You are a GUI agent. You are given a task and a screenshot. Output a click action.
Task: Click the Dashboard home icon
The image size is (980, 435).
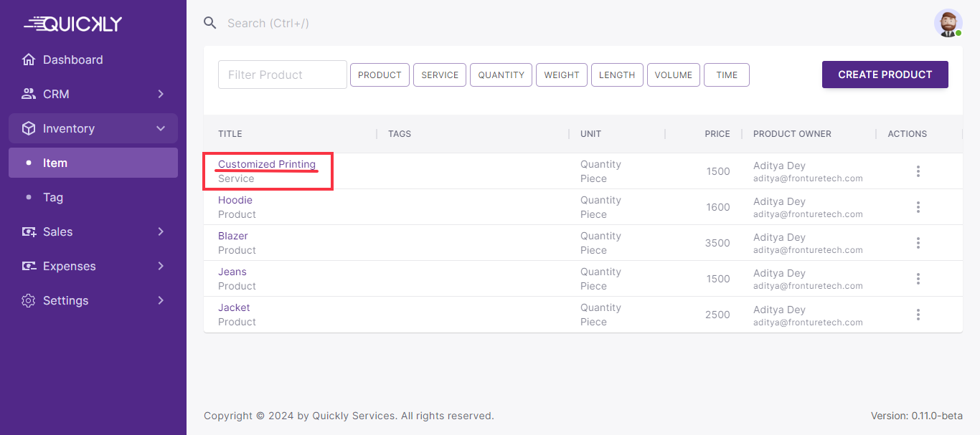(x=29, y=59)
